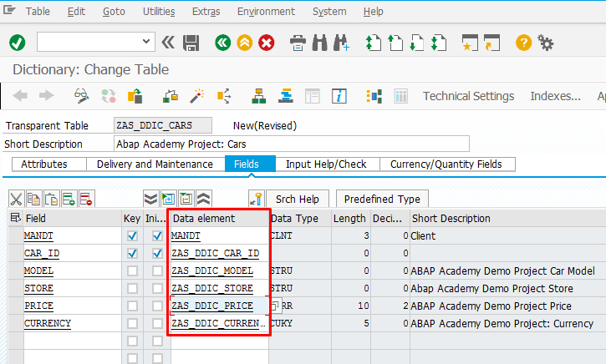This screenshot has height=364, width=606.
Task: Click the Find Next binoculars icon
Action: tap(341, 43)
